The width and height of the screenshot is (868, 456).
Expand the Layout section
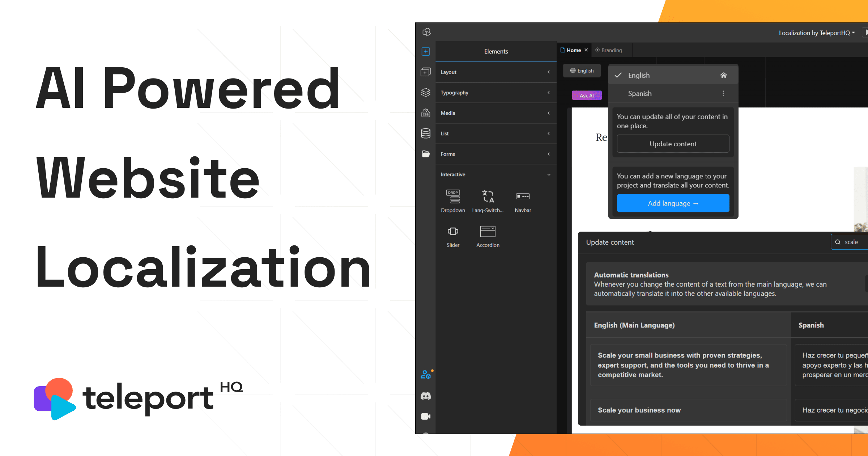pos(496,72)
